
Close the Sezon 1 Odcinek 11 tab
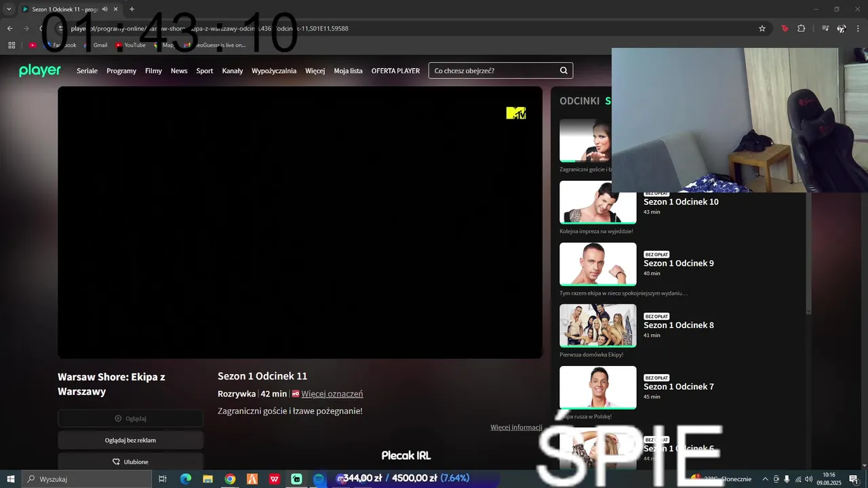[x=117, y=9]
